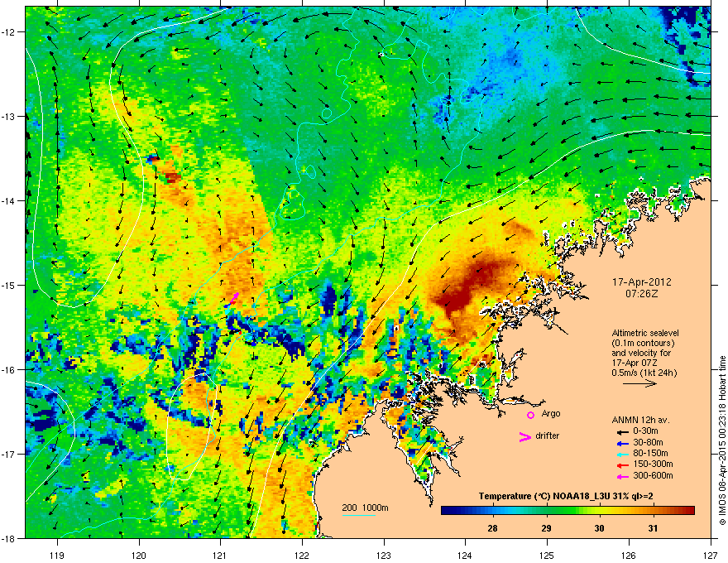Image resolution: width=728 pixels, height=563 pixels.
Task: Click the '119' longitude axis label
Action: (57, 555)
